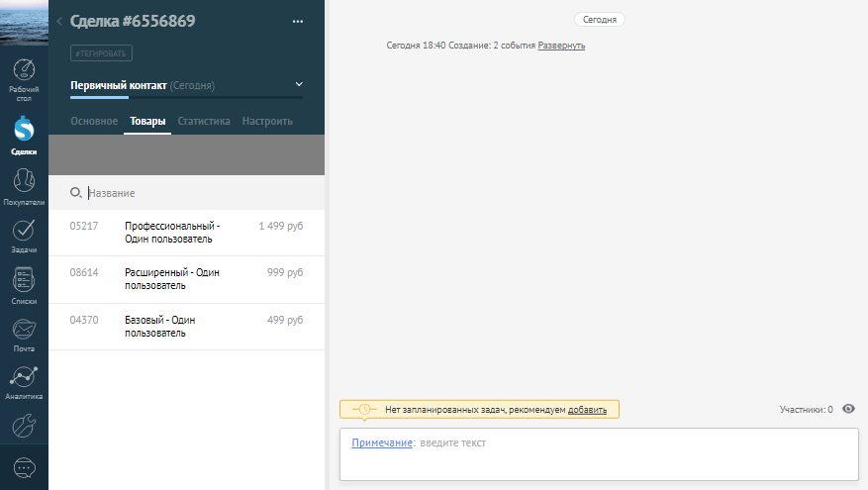Click the #ТЕГИРОВАТЬ tag button
Viewport: 868px width, 490px height.
pyautogui.click(x=102, y=53)
